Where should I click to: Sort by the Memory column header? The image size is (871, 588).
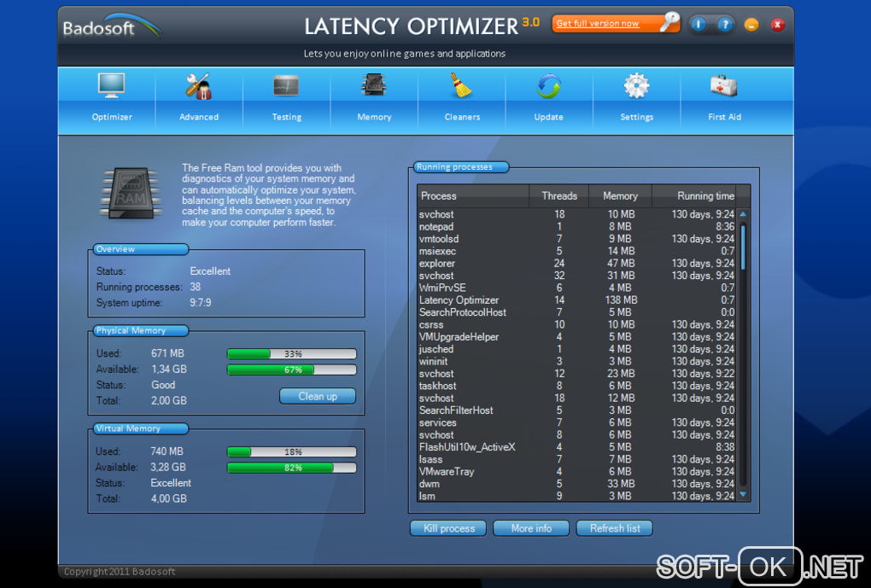pos(620,196)
